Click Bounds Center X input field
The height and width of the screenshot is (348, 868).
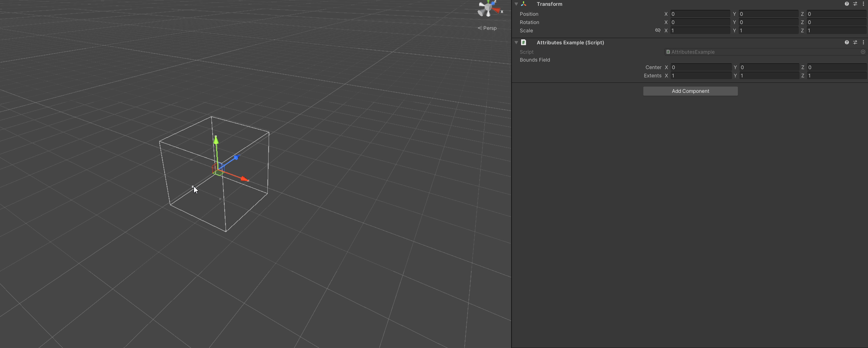[x=701, y=67]
